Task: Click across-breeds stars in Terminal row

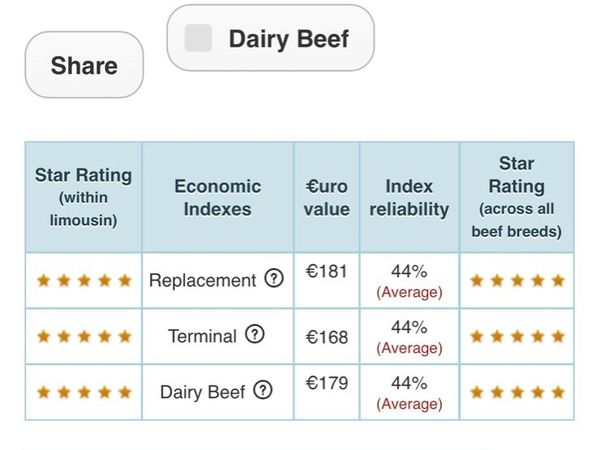Action: click(x=517, y=337)
